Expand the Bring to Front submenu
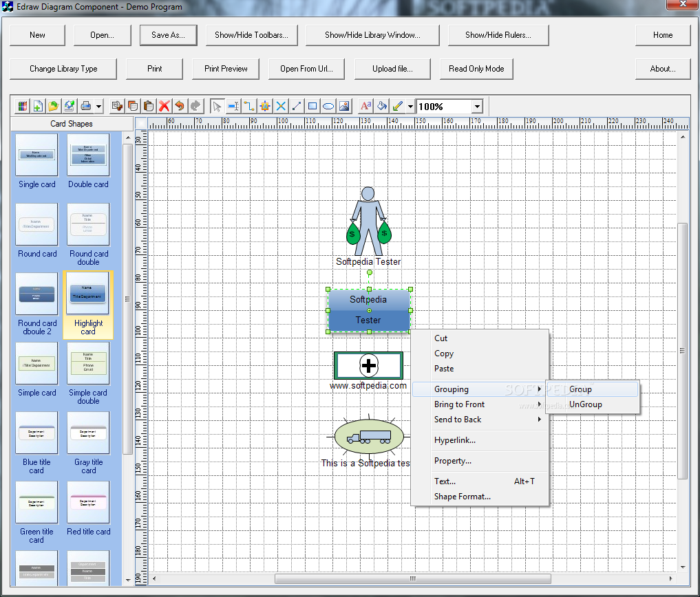The width and height of the screenshot is (700, 597). (480, 404)
